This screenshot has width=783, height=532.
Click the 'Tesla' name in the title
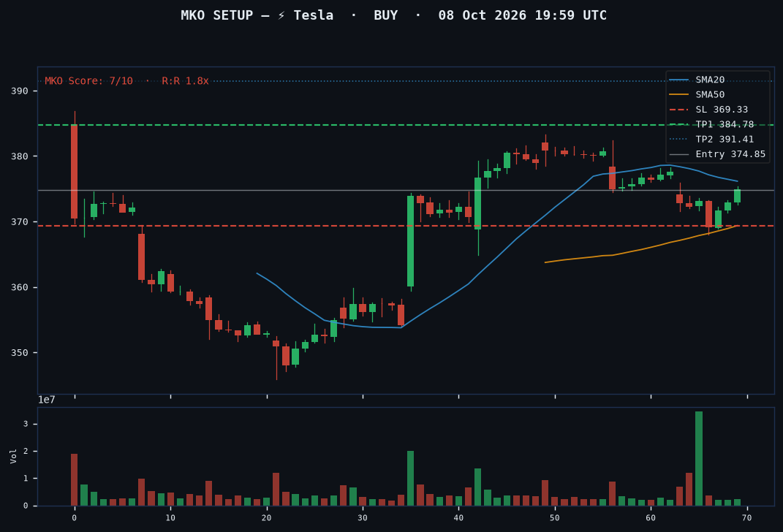point(313,15)
